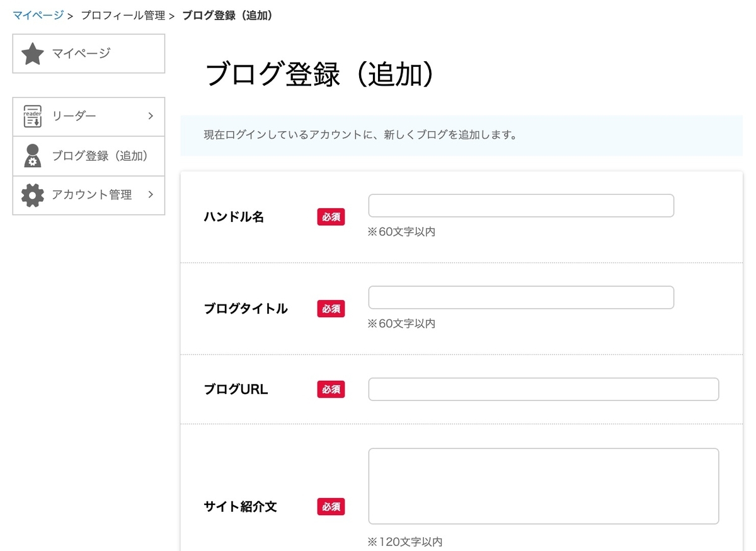Screen dimensions: 756x551
Task: Click the 必須 badge next to サイト紹介文
Action: pyautogui.click(x=331, y=506)
